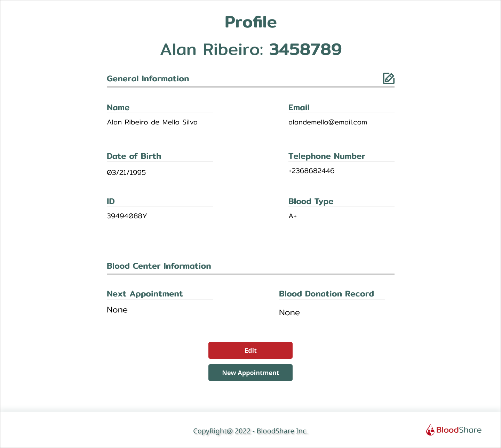Click the Profile page title
The width and height of the screenshot is (501, 448).
tap(250, 22)
